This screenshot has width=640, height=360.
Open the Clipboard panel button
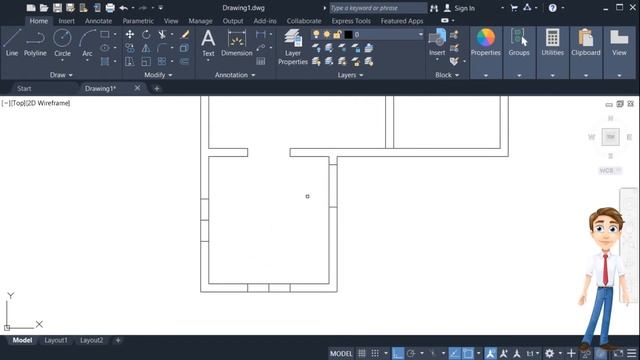(586, 42)
